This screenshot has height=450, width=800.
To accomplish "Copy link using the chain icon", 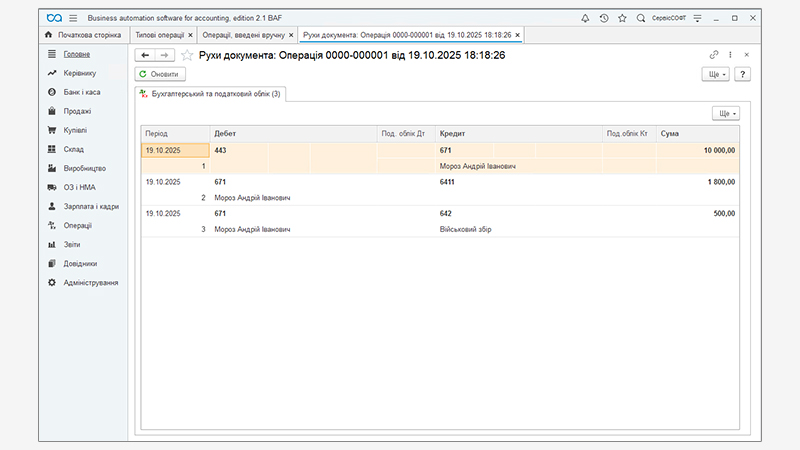I will (714, 55).
